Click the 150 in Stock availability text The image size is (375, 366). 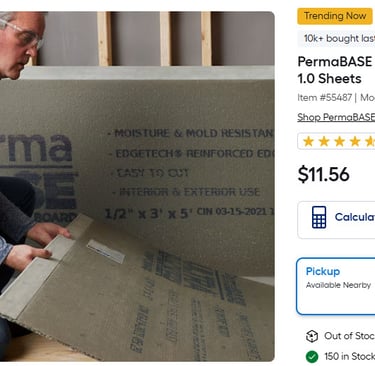349,357
